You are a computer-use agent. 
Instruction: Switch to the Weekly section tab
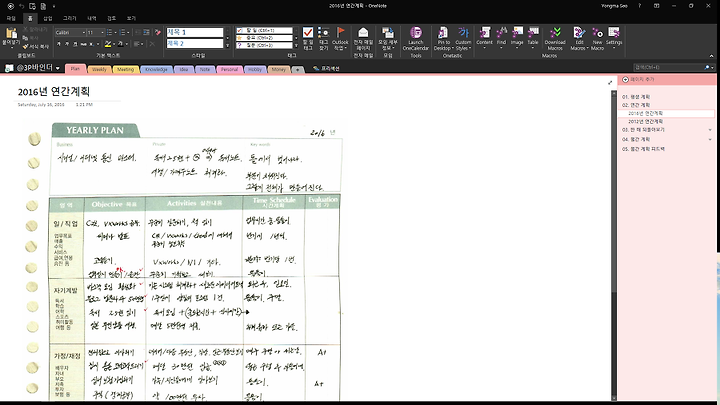pos(99,69)
